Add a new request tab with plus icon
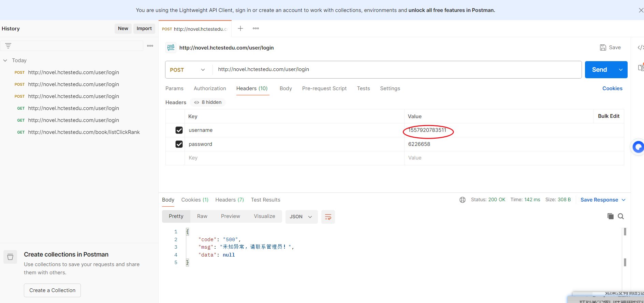This screenshot has width=644, height=303. 240,28
